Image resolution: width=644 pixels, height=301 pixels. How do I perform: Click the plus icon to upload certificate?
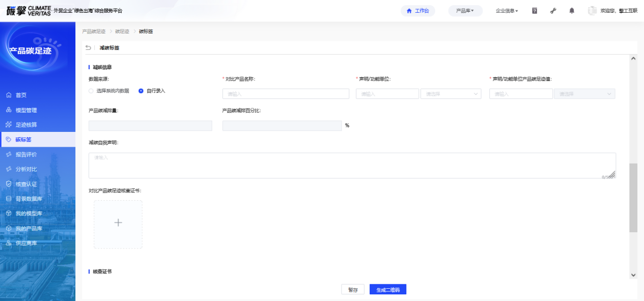(118, 223)
